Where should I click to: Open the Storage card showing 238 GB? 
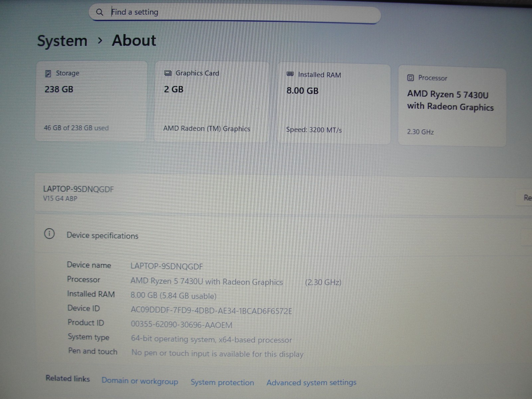pyautogui.click(x=91, y=101)
